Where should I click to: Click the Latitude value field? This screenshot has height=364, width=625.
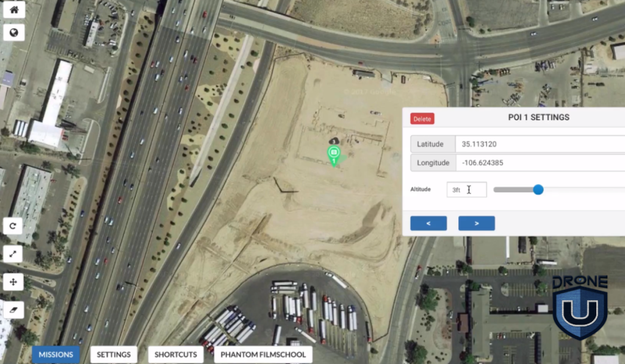(x=543, y=144)
